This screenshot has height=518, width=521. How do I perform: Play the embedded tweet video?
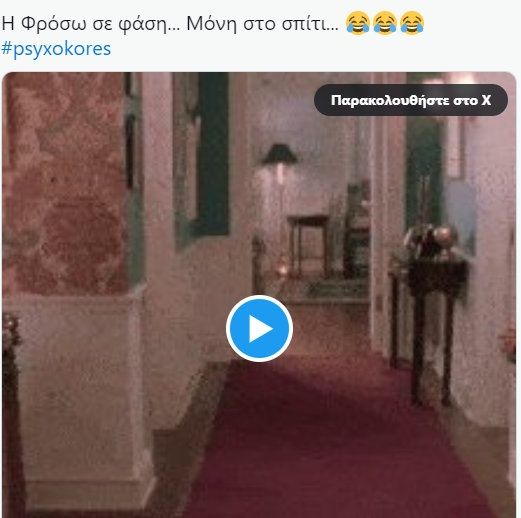click(x=259, y=328)
